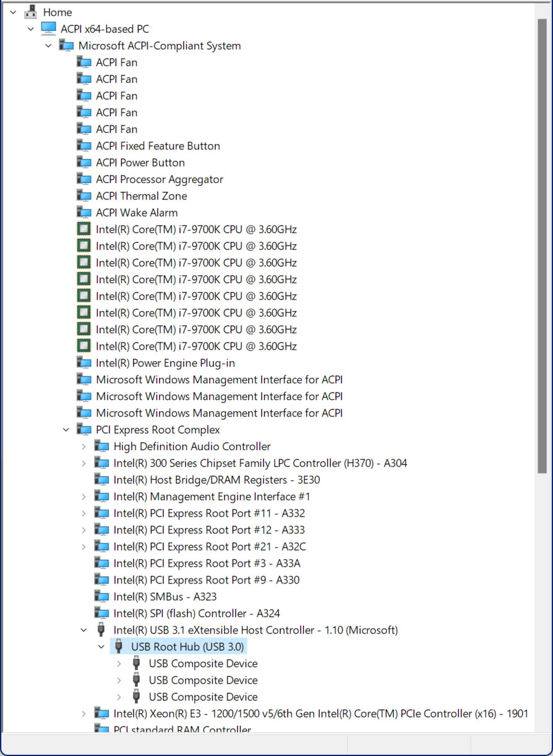553x756 pixels.
Task: Click the USB 3.1 eXtensible Host Controller icon
Action: pos(101,630)
